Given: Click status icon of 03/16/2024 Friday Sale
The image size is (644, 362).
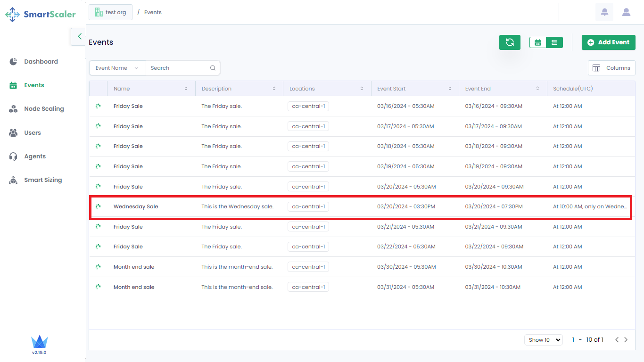Looking at the screenshot, I should pyautogui.click(x=98, y=106).
